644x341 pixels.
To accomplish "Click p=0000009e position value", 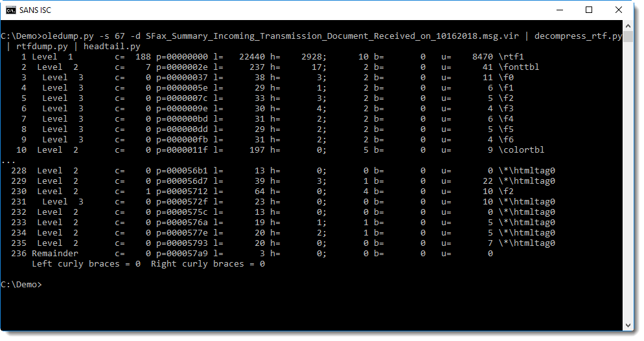I will point(182,108).
